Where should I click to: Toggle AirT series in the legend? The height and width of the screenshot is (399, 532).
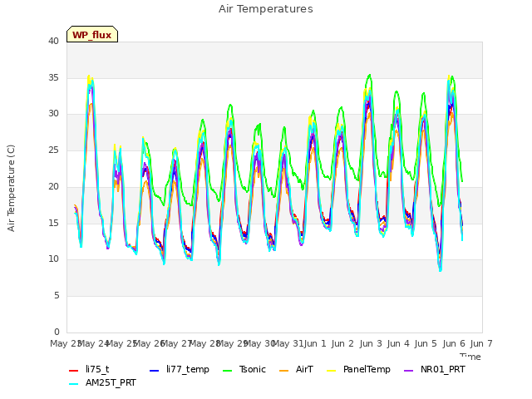(296, 369)
